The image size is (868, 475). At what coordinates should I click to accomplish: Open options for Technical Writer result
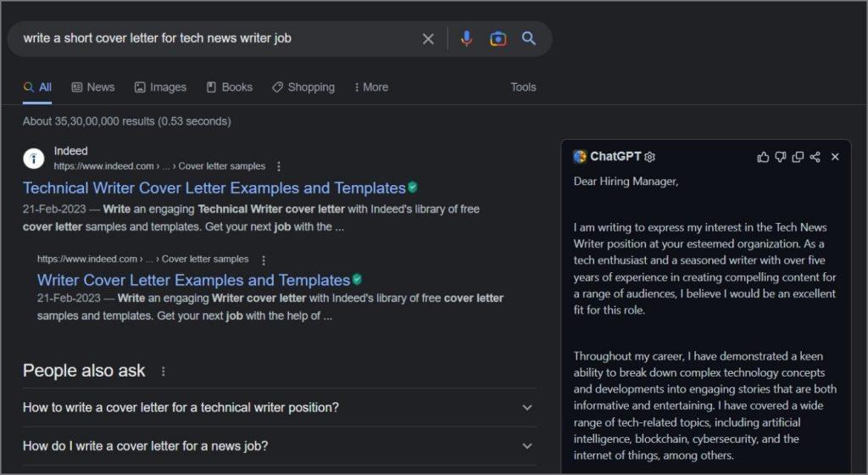pos(278,166)
